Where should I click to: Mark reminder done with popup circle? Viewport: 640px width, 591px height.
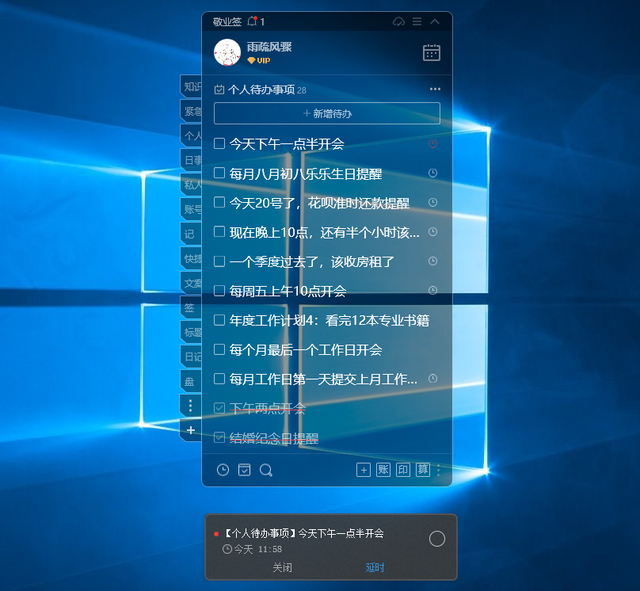437,539
